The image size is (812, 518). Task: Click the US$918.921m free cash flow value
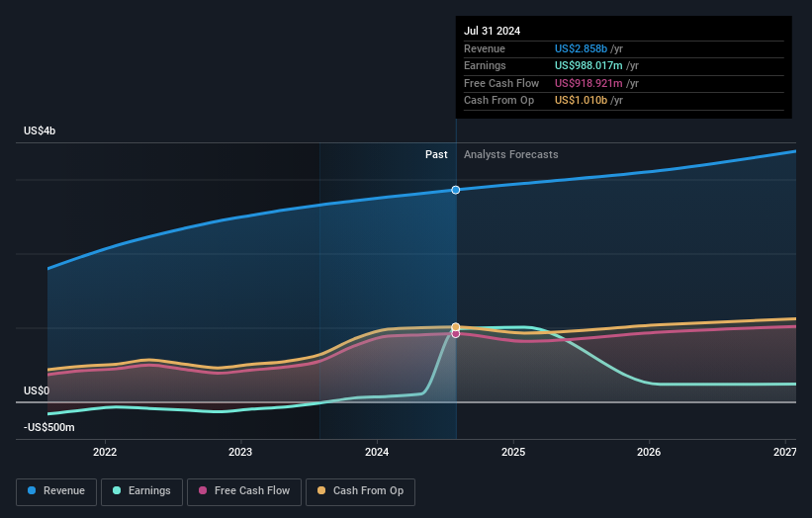pos(588,83)
